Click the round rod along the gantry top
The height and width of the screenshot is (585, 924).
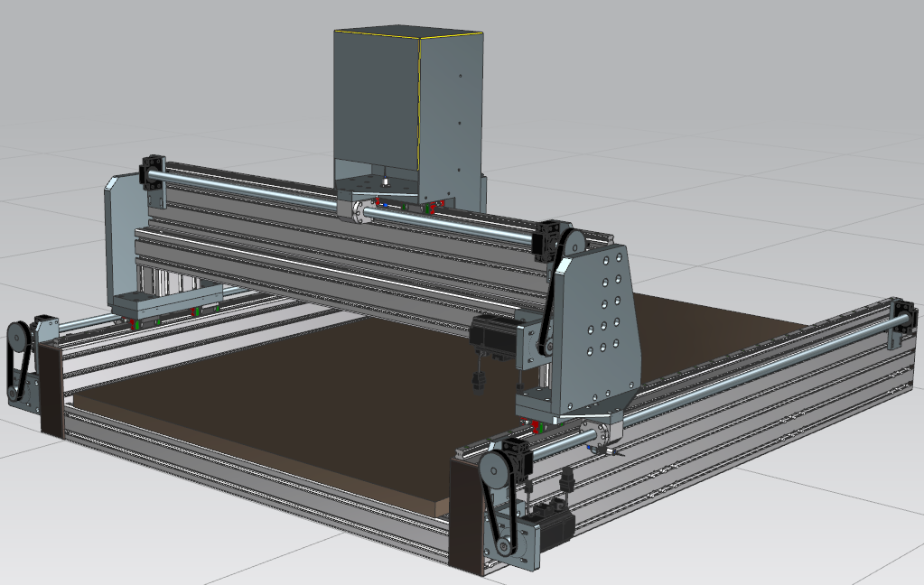click(x=253, y=190)
